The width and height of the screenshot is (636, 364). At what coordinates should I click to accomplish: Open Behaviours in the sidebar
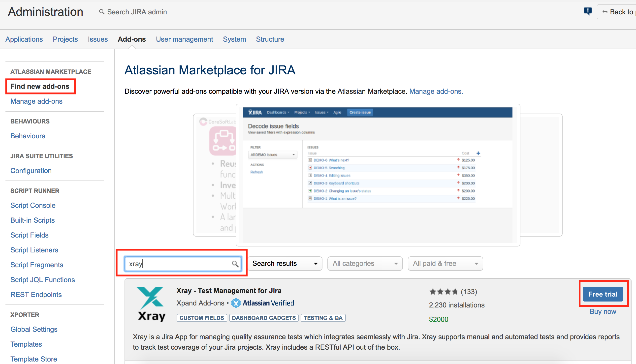[28, 136]
